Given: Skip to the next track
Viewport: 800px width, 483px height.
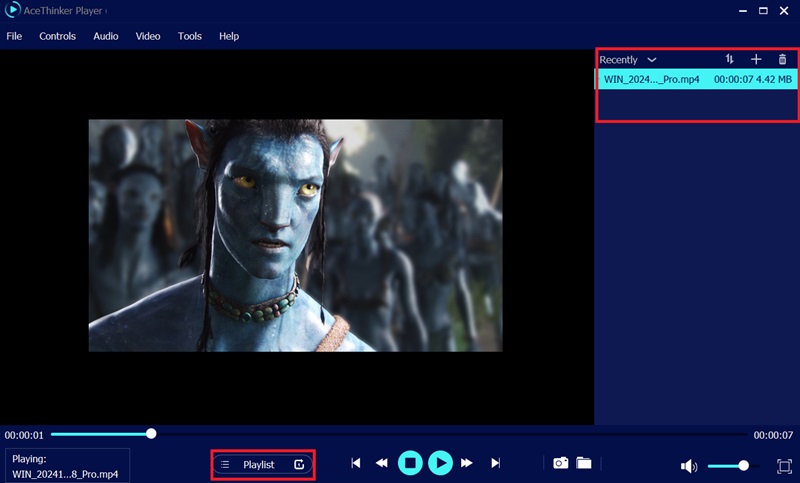Looking at the screenshot, I should tap(495, 463).
